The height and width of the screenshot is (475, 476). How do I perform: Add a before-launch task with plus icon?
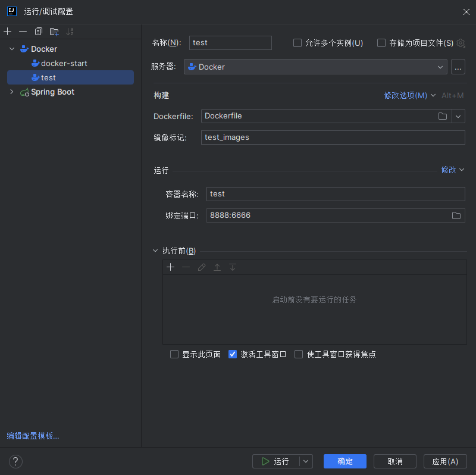(x=171, y=267)
